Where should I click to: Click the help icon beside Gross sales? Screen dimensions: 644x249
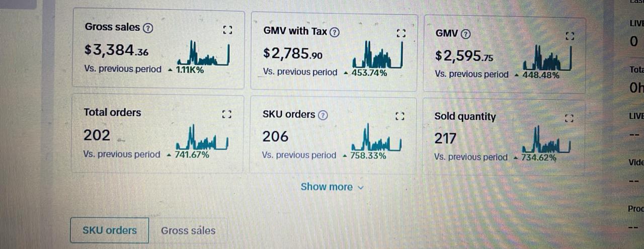[147, 28]
